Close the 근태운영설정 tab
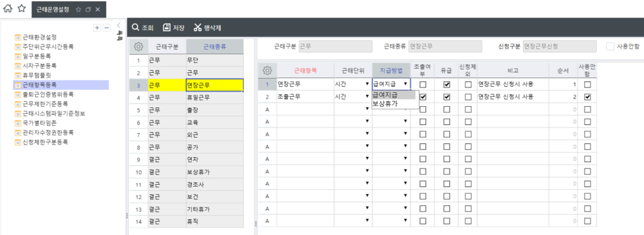The height and width of the screenshot is (235, 644). [97, 9]
